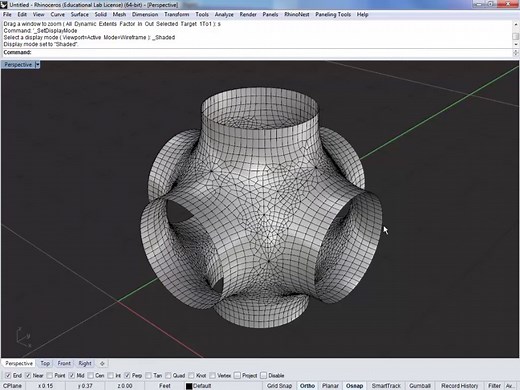Toggle the End osnap checkbox

(x=8, y=376)
